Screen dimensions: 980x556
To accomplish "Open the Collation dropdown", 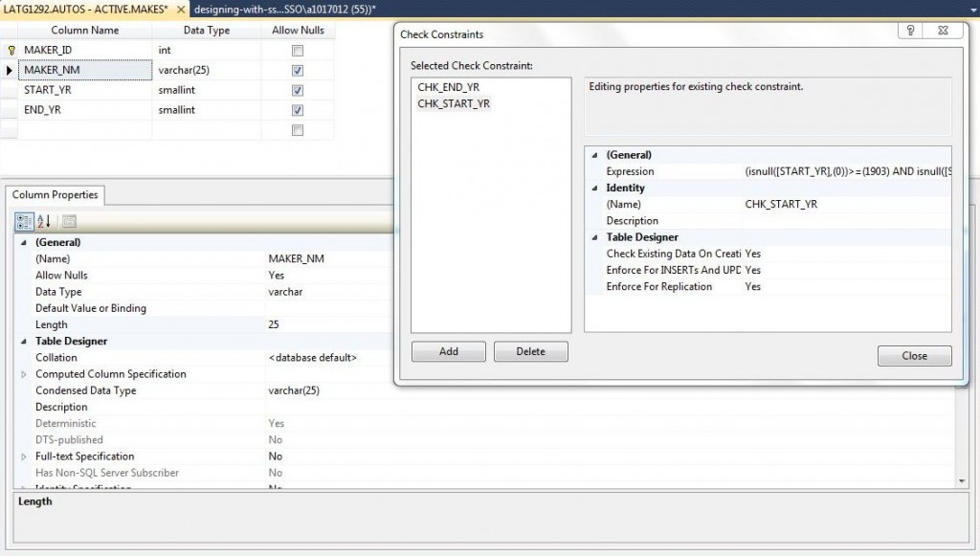I will (x=316, y=357).
